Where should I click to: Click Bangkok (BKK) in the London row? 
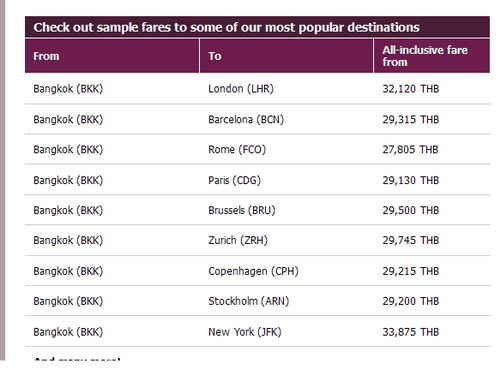pos(68,89)
